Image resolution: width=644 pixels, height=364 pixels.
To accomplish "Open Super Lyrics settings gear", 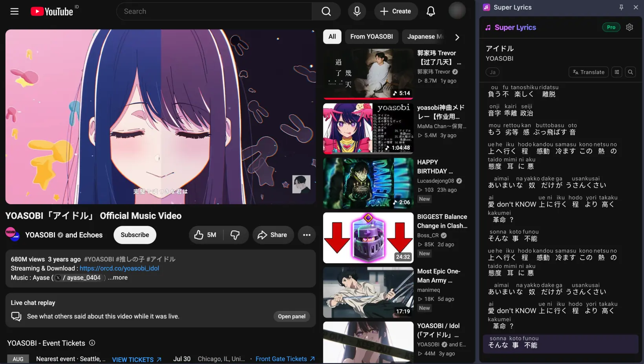I will (629, 27).
